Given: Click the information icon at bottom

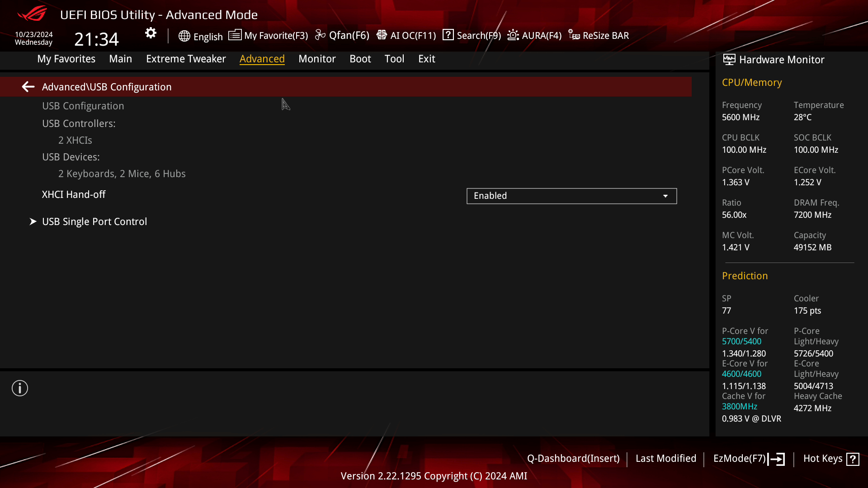Looking at the screenshot, I should [20, 389].
